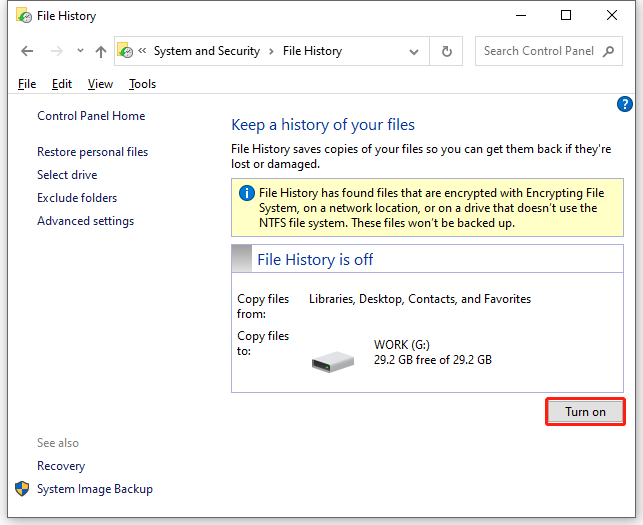Expand the address bar history dropdown
643x525 pixels.
coord(414,51)
